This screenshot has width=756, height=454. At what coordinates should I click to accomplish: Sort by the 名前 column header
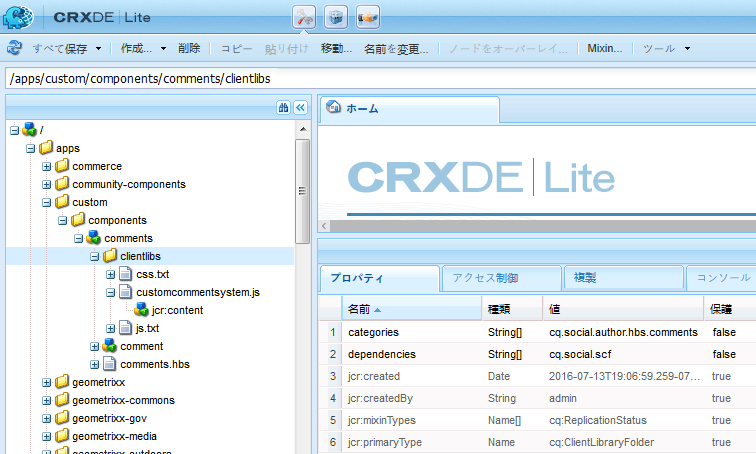click(x=412, y=309)
